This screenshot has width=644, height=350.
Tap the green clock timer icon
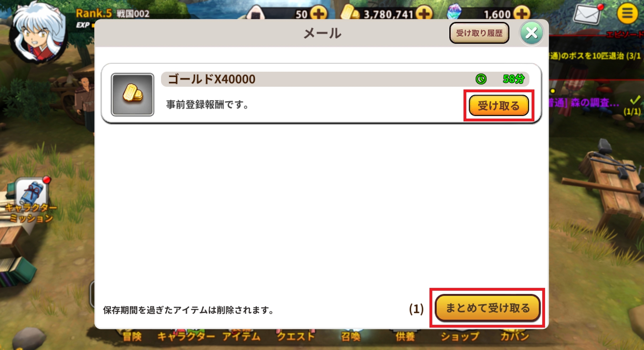[481, 79]
